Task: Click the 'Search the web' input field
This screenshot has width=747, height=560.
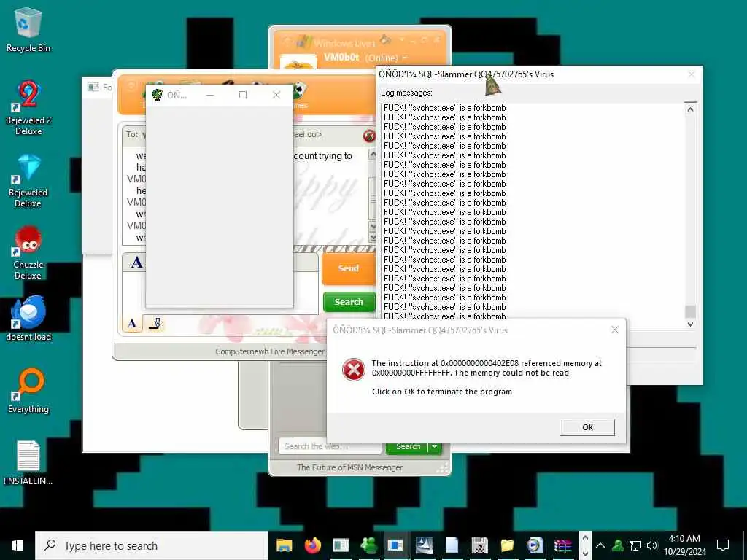Action: pos(330,446)
